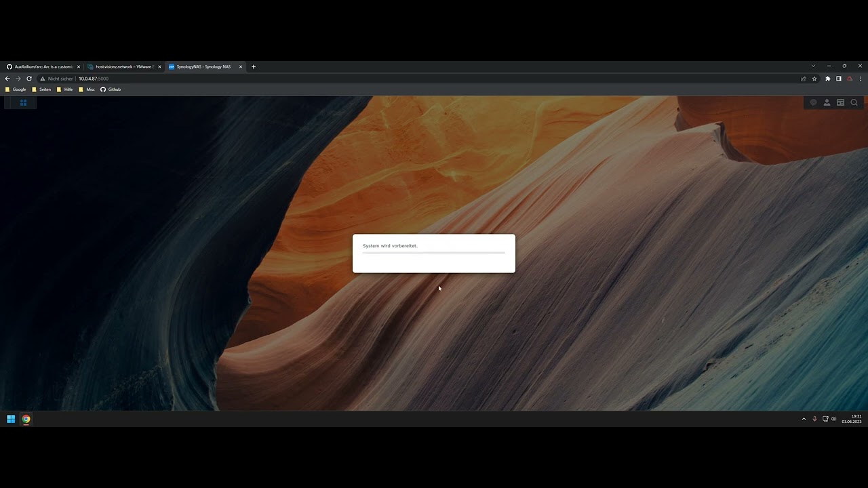Screen dimensions: 868x488
Task: Click the 'System wird vorbereitet.' text
Action: click(390, 246)
